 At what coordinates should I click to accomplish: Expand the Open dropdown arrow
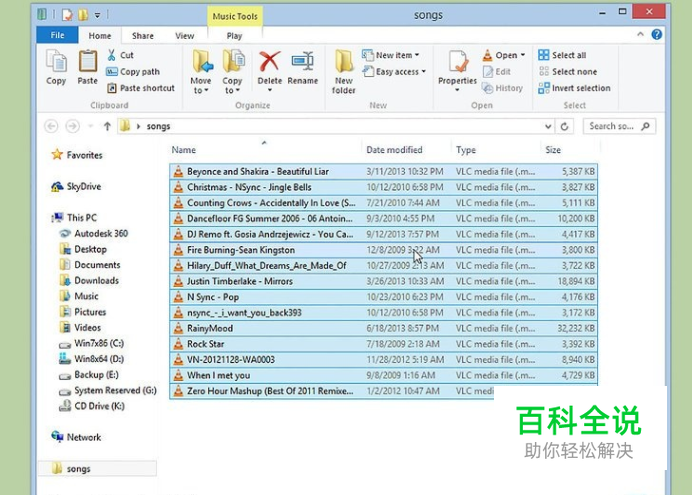pyautogui.click(x=523, y=55)
